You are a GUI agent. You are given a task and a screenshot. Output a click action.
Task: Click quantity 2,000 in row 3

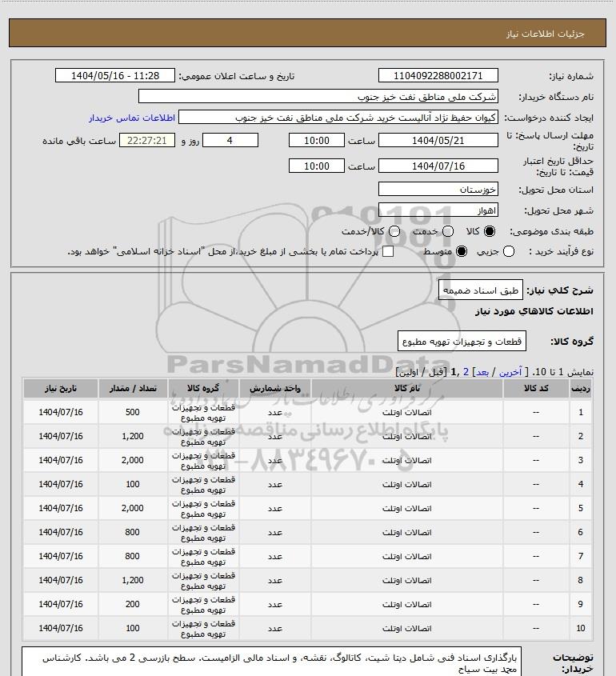(133, 460)
